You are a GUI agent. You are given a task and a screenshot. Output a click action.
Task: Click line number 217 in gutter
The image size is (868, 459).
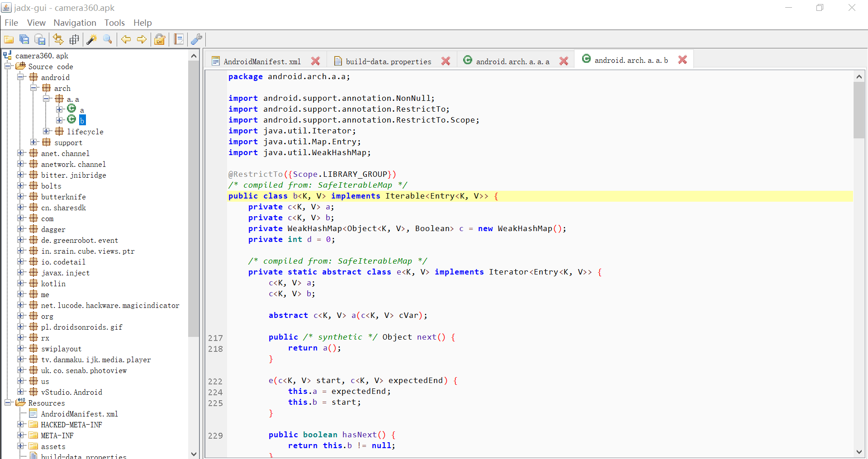coord(215,338)
